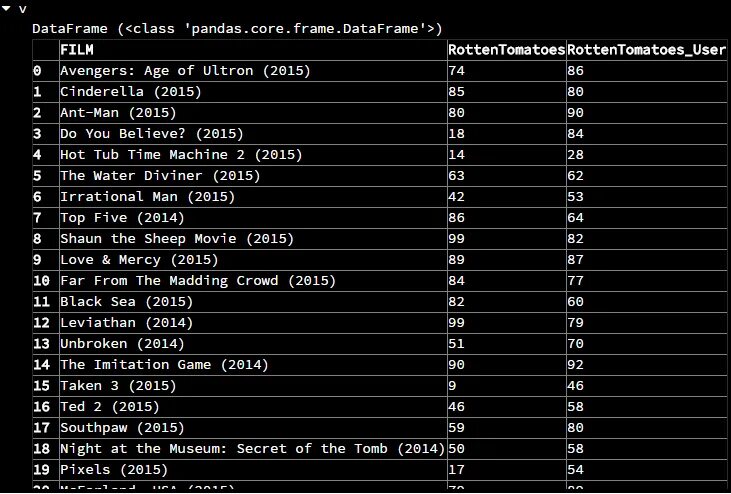Click user score 77 for Far From The Madding Crowd
This screenshot has width=731, height=494.
click(647, 281)
